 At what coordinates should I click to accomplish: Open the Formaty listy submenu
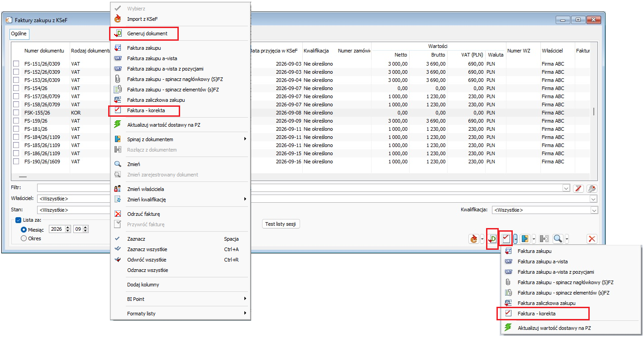181,314
